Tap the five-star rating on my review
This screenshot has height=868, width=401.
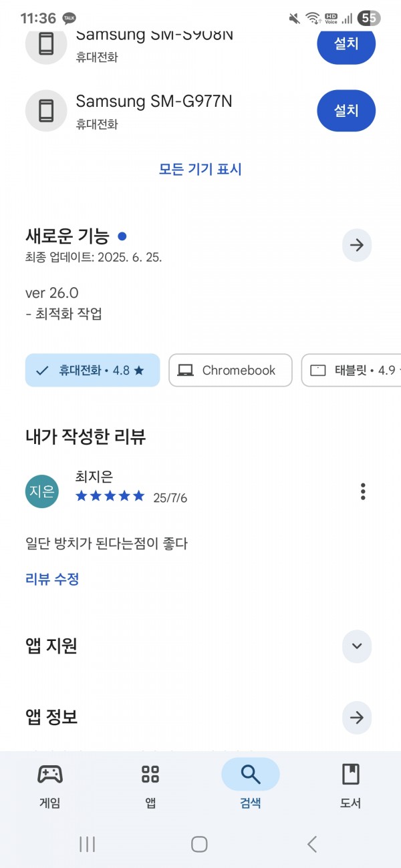(110, 496)
